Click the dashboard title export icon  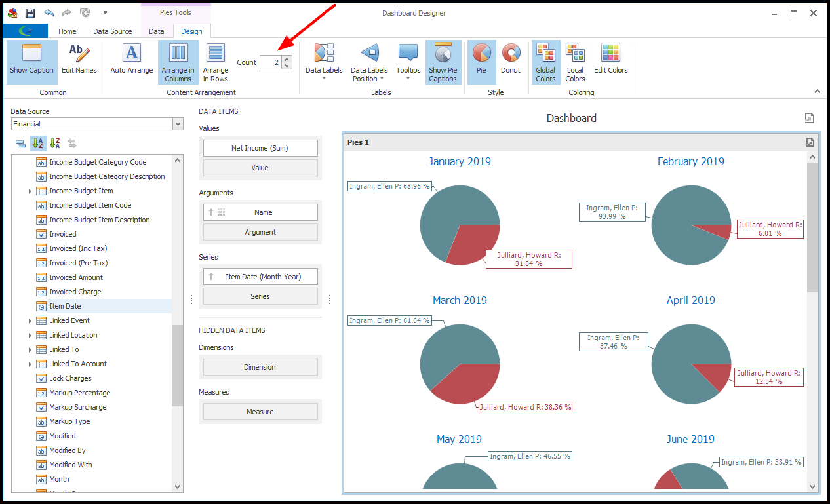[810, 118]
